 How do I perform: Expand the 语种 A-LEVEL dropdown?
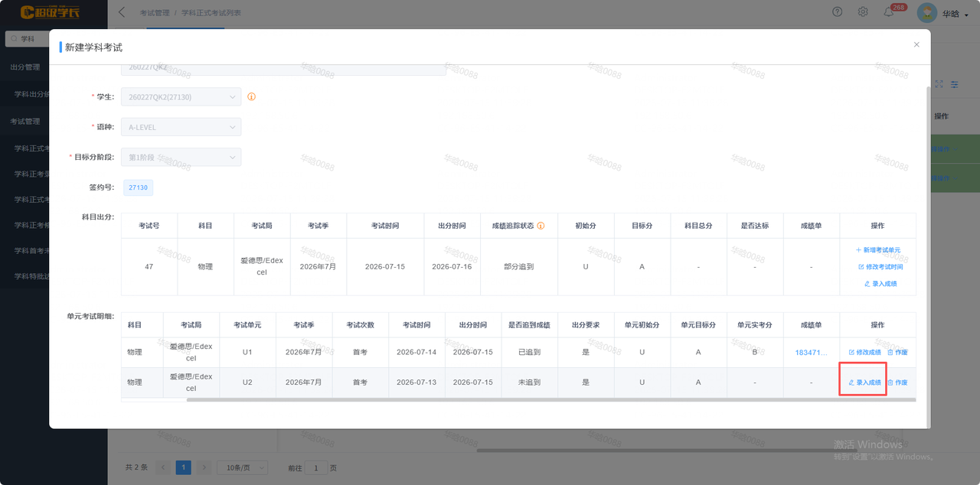[x=181, y=127]
